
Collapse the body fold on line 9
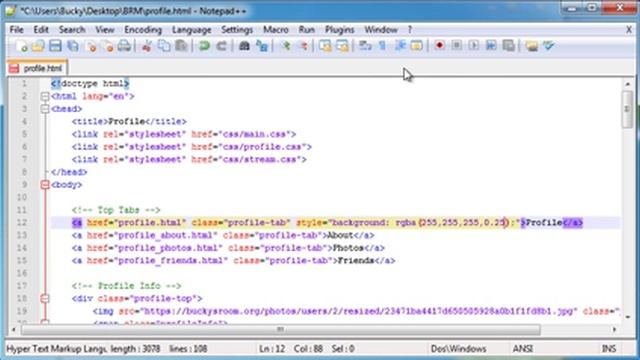coord(45,185)
